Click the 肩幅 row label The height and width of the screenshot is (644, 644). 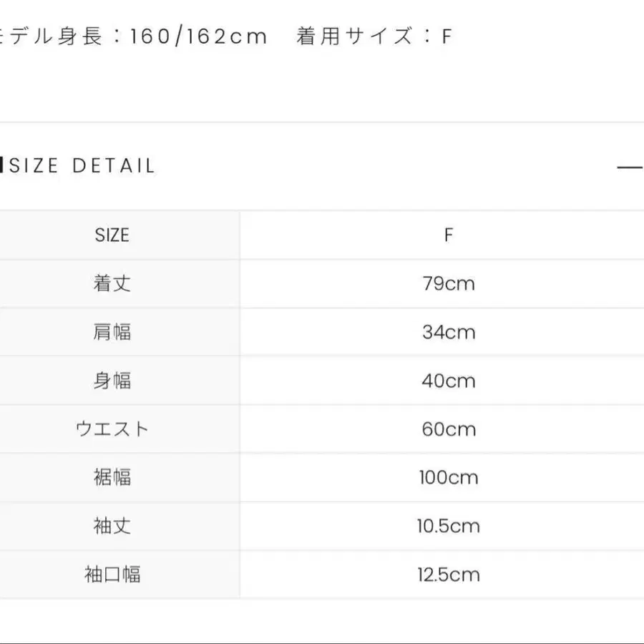112,332
